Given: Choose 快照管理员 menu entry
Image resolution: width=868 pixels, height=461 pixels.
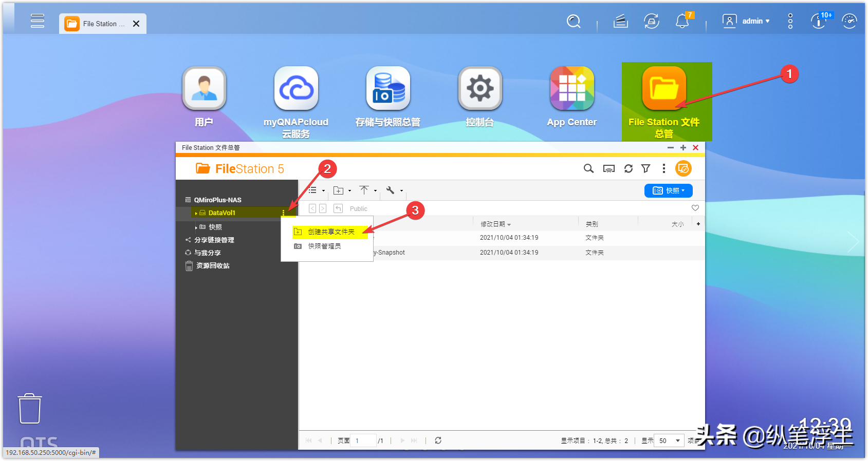Looking at the screenshot, I should point(324,246).
